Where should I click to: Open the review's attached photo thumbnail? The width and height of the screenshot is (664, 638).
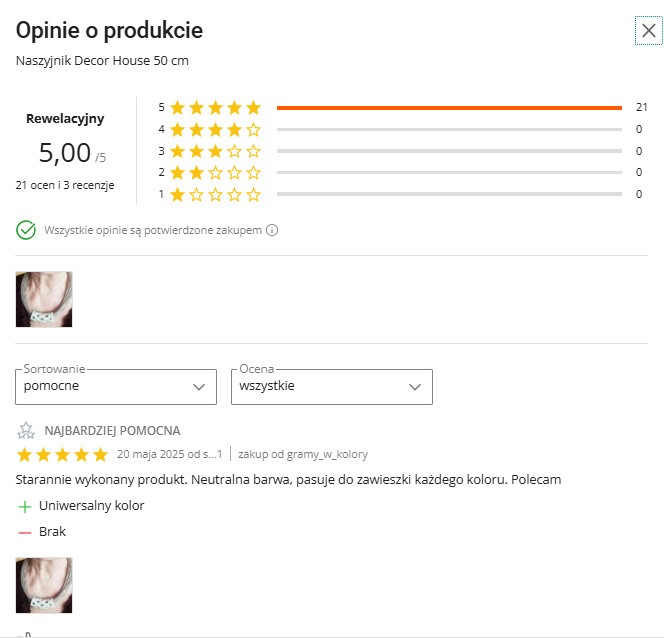point(44,585)
